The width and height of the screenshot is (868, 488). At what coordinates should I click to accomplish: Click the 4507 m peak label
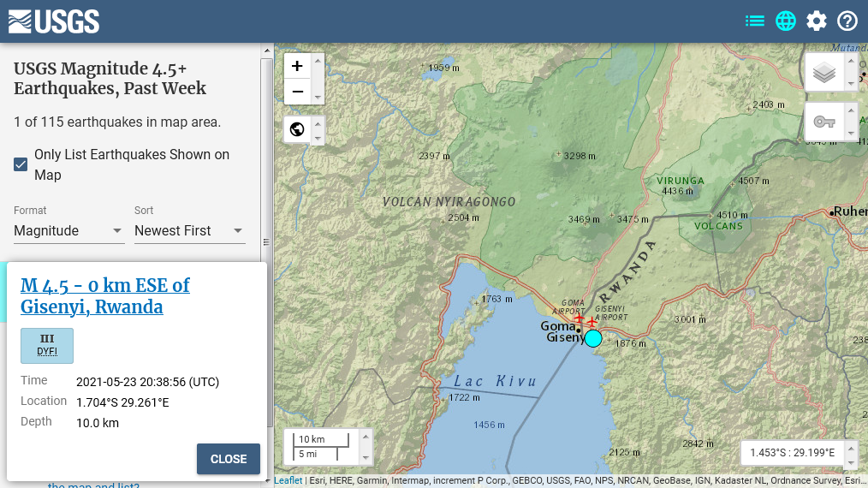(x=753, y=181)
